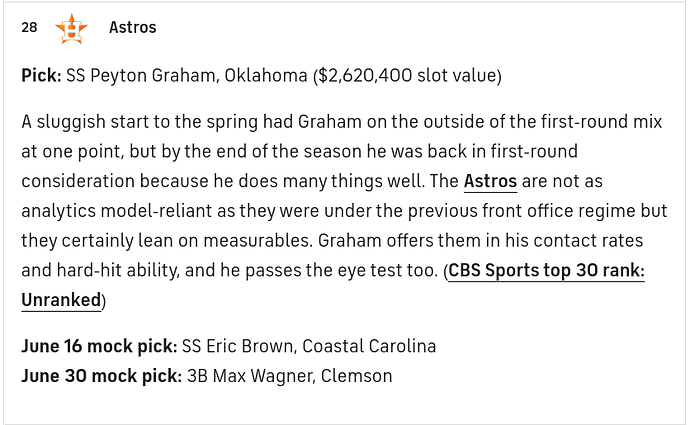Click the Clemson school text
Screen dimensions: 690x425
[356, 376]
